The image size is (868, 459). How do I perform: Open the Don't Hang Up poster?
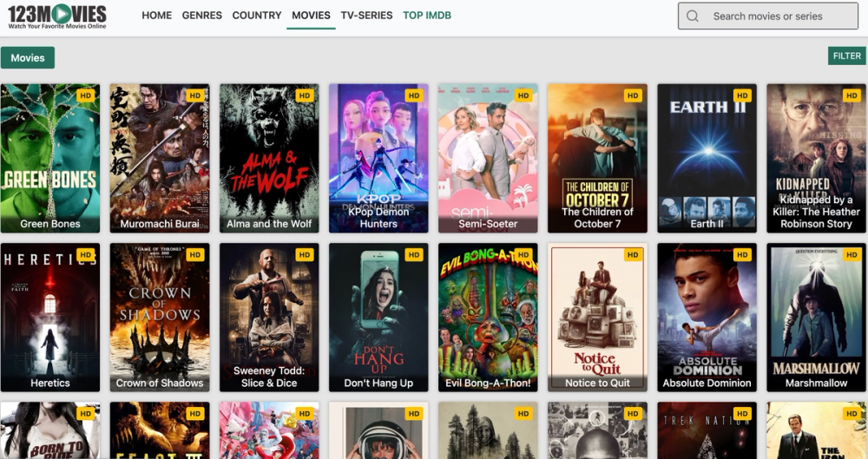378,318
